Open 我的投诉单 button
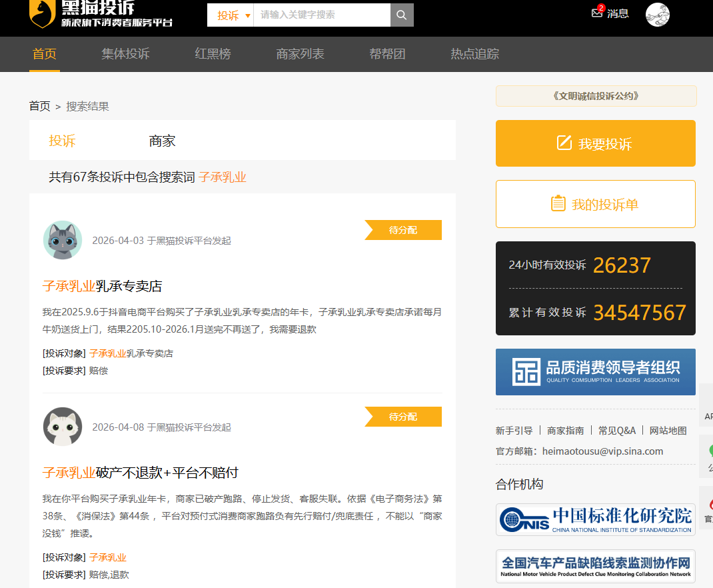The width and height of the screenshot is (713, 588). [x=595, y=204]
